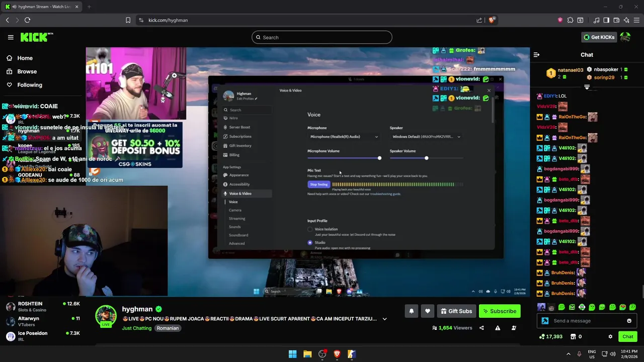Screen dimensions: 644x362
Task: Click Just Chatting category link
Action: (x=136, y=328)
